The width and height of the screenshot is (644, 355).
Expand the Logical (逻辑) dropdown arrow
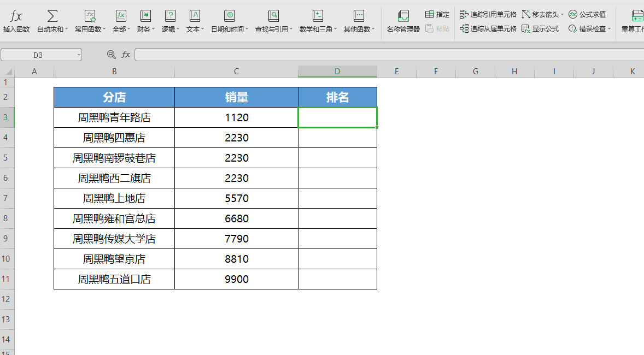pyautogui.click(x=178, y=29)
